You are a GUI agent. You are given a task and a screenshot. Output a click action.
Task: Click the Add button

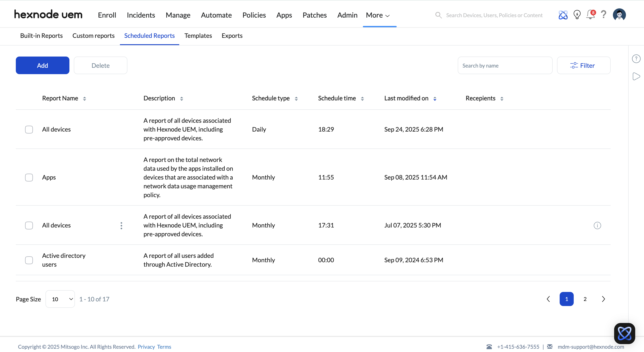point(42,65)
